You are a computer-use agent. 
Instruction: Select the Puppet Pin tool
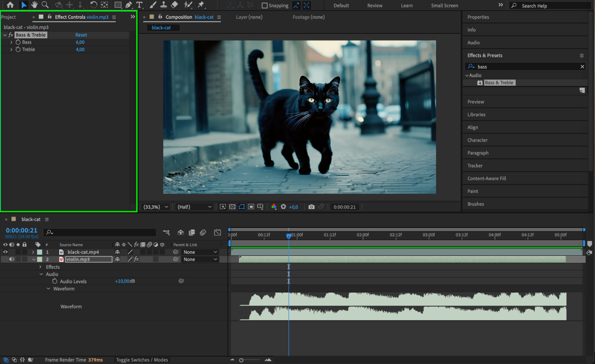tap(201, 5)
